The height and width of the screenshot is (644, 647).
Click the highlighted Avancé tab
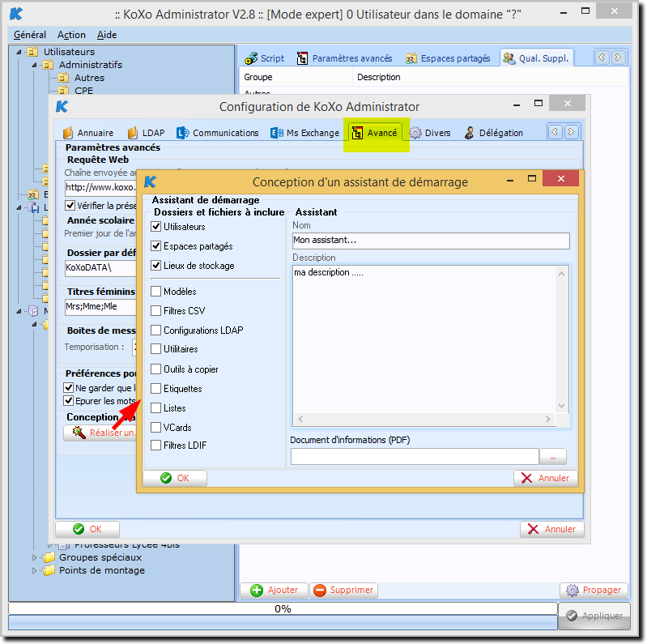point(376,133)
